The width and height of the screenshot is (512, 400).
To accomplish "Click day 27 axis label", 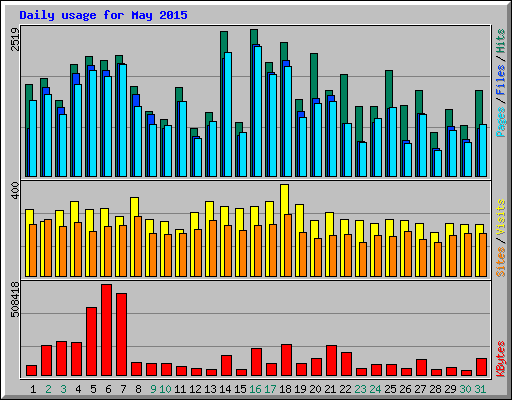I will click(420, 389).
